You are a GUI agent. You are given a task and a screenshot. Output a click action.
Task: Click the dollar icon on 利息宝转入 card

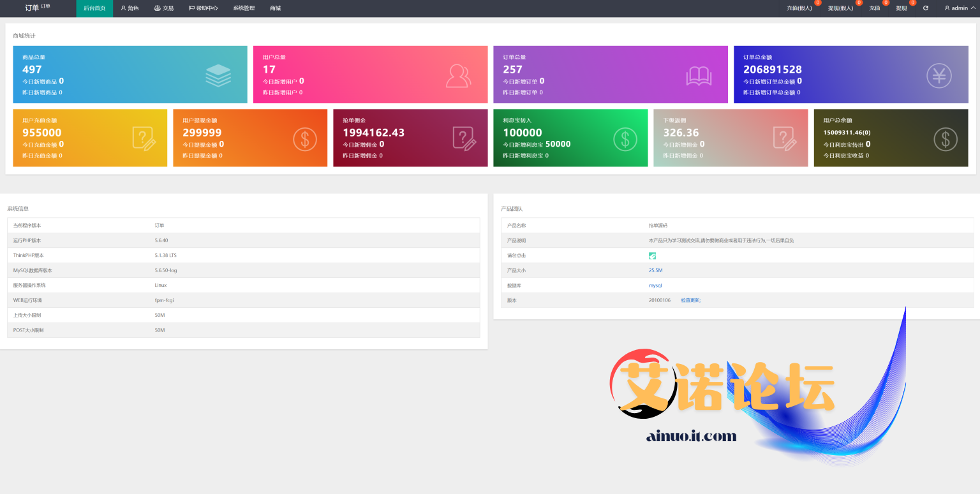625,140
